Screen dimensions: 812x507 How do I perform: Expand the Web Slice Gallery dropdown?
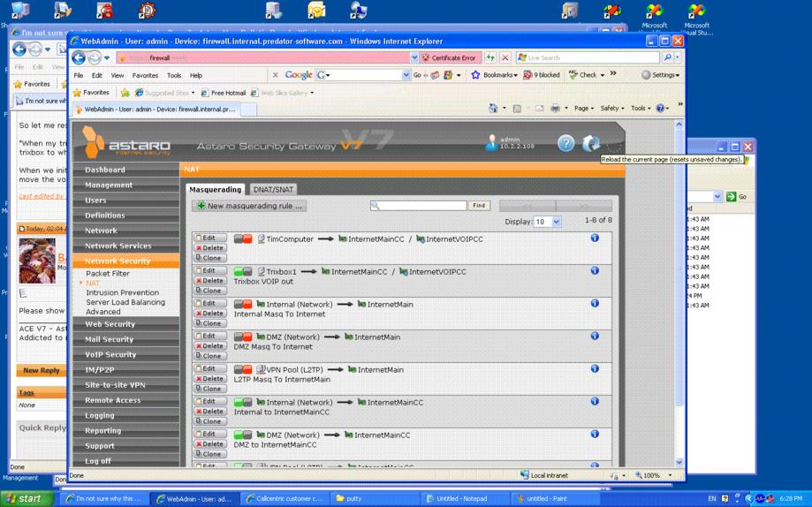pos(312,93)
